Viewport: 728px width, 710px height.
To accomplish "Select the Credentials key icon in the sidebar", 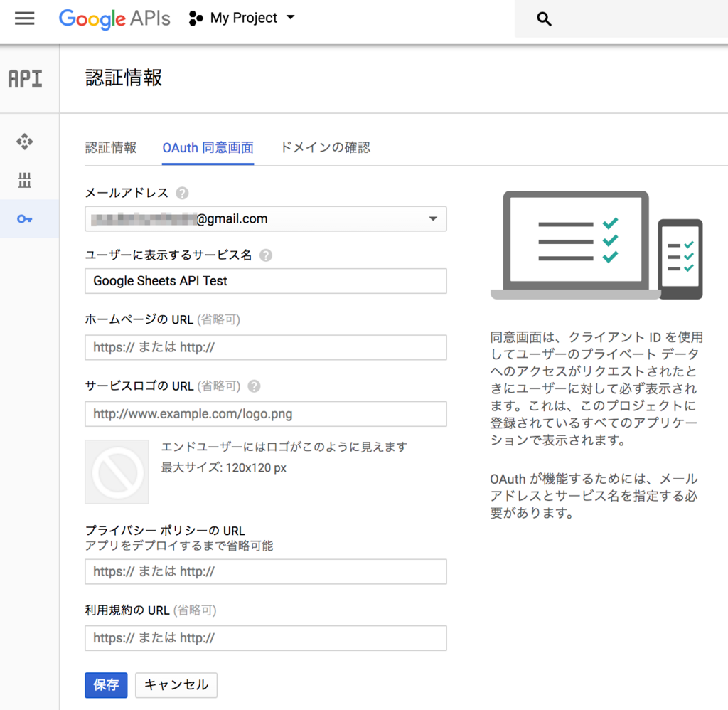I will tap(24, 219).
